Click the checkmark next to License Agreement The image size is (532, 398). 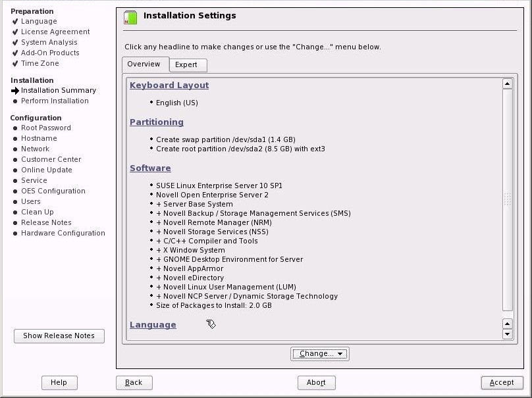(x=15, y=32)
